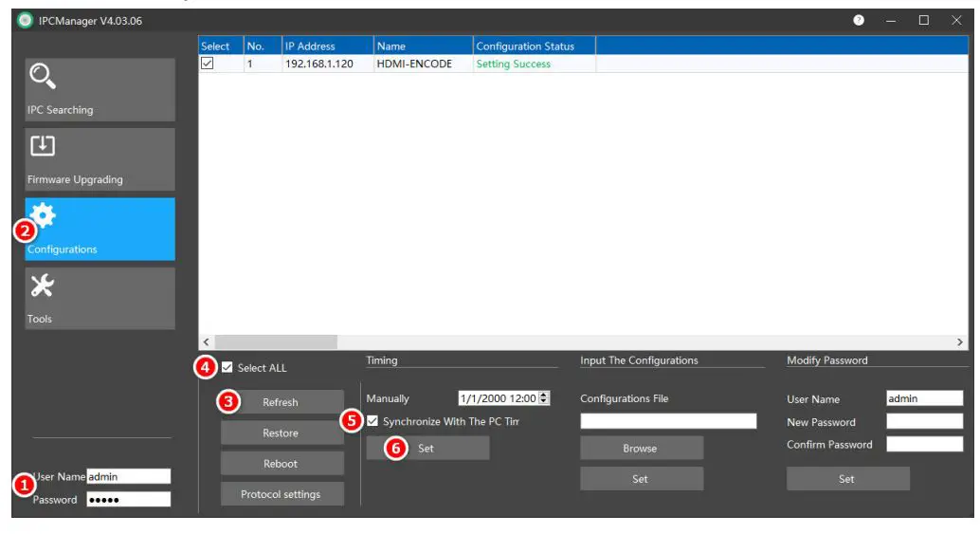Image resolution: width=980 pixels, height=534 pixels.
Task: Click the IPCManager app logo icon
Action: click(25, 21)
